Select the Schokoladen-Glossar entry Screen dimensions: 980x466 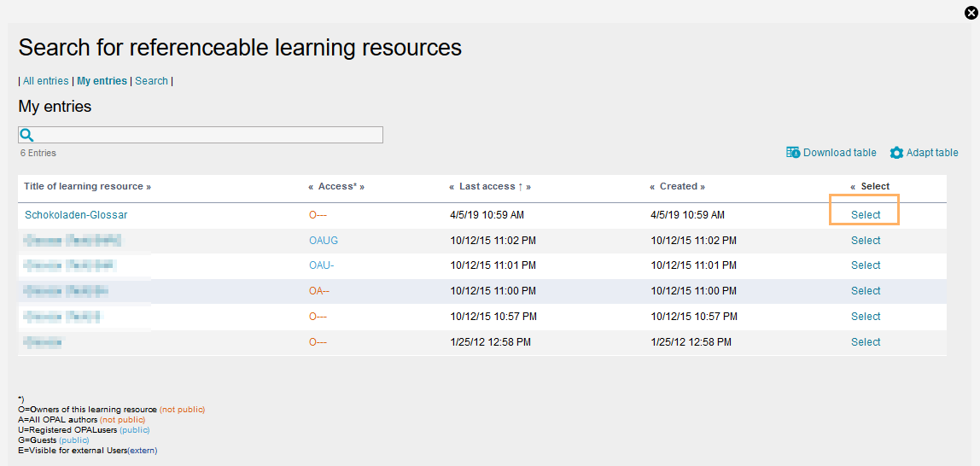click(x=865, y=215)
